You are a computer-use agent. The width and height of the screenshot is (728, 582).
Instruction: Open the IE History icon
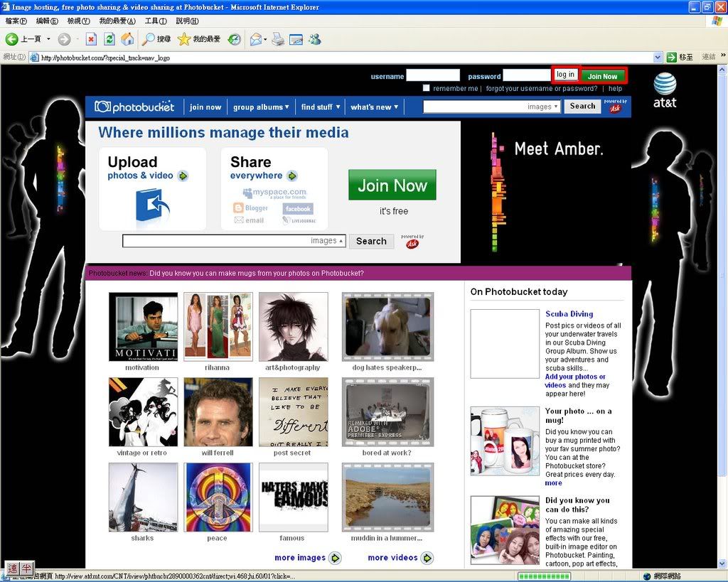point(234,39)
